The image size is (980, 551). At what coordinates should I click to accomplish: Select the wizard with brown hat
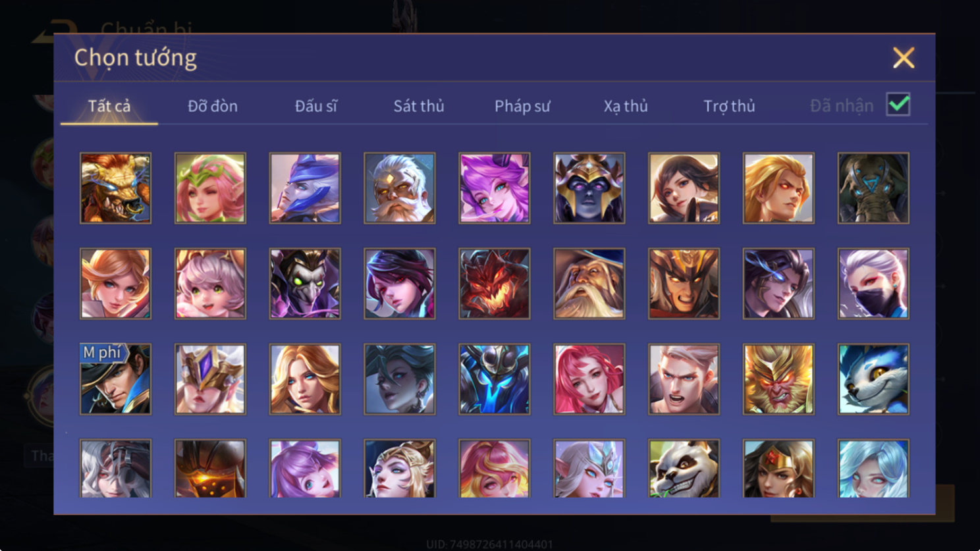click(589, 284)
